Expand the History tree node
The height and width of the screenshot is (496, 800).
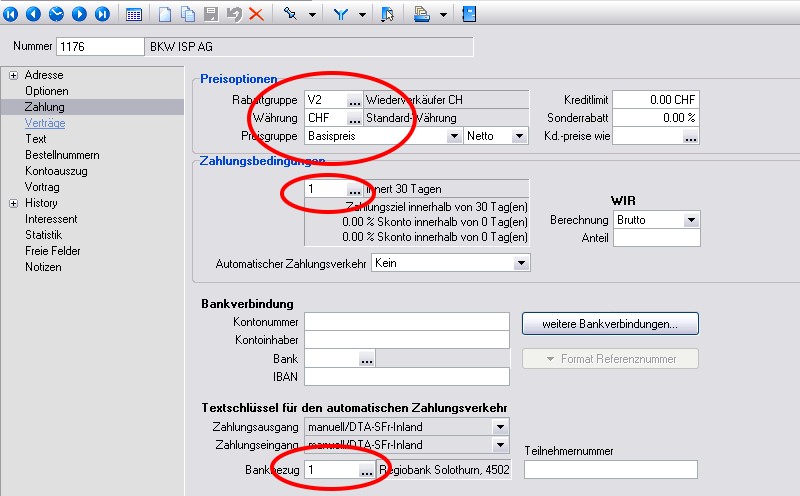(13, 203)
